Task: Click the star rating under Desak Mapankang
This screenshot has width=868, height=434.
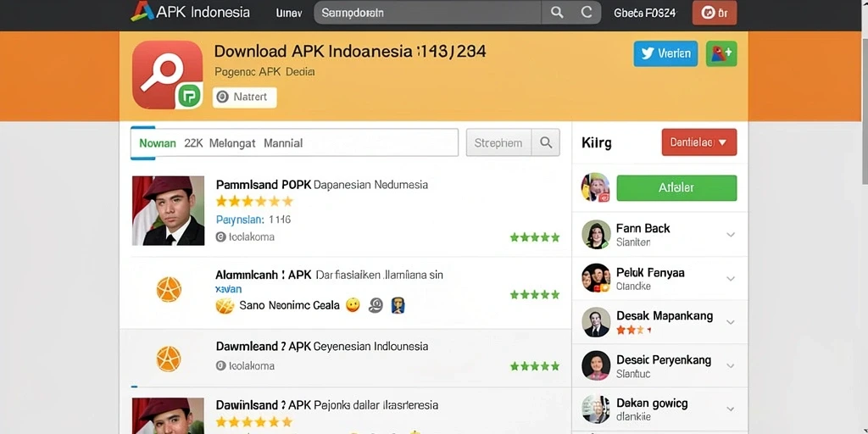Action: [633, 330]
